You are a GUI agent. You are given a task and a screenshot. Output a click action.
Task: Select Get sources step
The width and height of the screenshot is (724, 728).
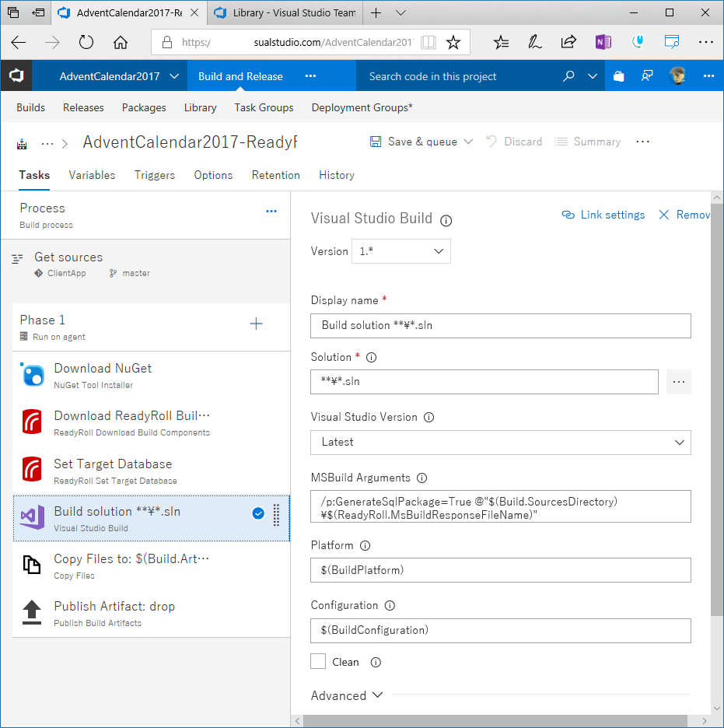click(145, 264)
